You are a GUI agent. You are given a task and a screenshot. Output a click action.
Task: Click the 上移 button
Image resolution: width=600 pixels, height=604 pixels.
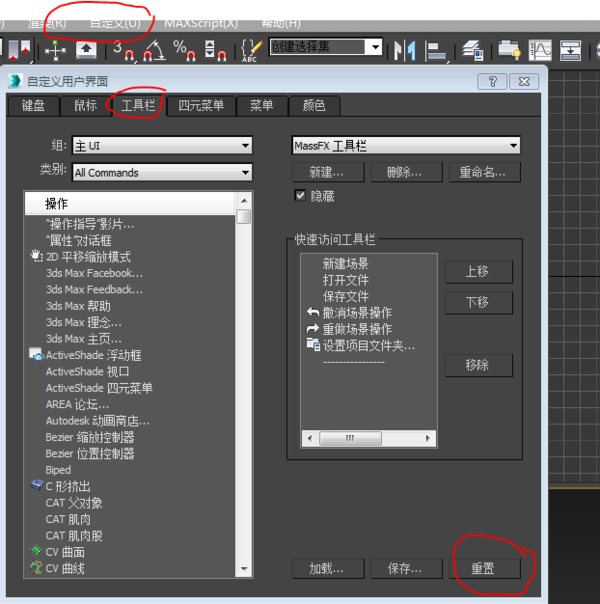(x=479, y=272)
